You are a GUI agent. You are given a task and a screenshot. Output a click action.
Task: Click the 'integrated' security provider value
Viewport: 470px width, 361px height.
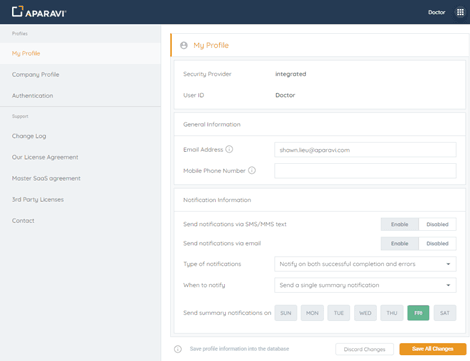point(290,74)
